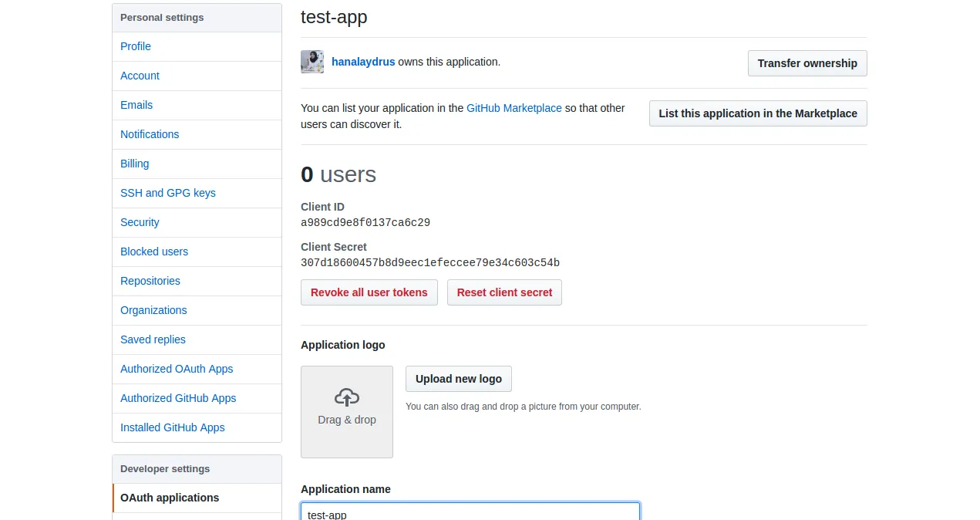View Blocked users
The height and width of the screenshot is (520, 980).
point(154,252)
